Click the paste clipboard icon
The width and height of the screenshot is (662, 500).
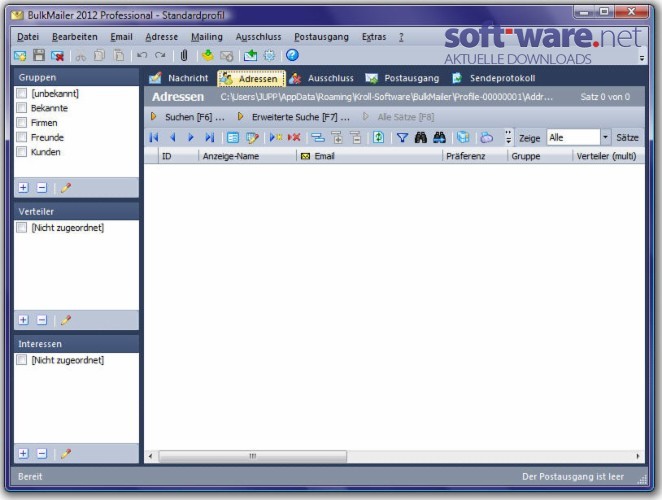tap(119, 55)
